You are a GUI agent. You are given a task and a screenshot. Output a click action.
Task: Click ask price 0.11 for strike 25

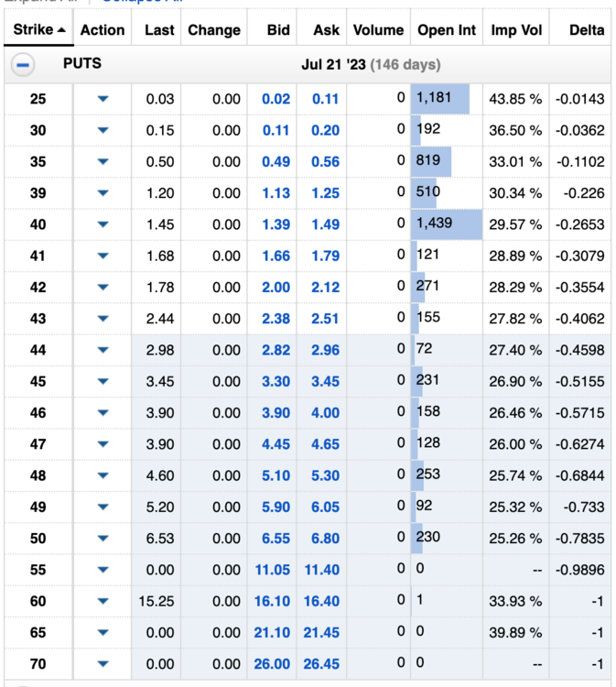click(x=325, y=99)
